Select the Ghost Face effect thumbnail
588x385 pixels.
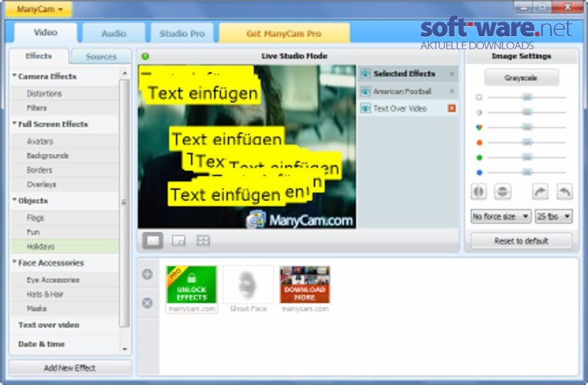249,289
